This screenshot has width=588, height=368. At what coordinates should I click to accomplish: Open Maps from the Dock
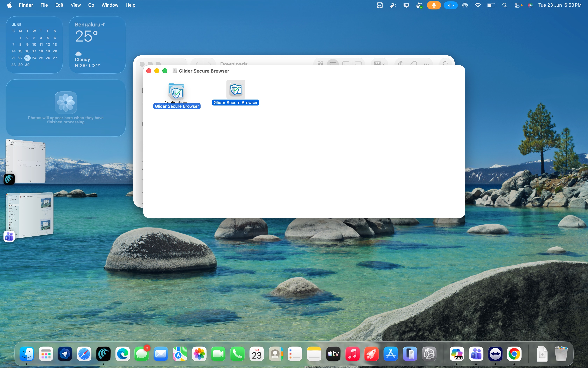tap(180, 354)
